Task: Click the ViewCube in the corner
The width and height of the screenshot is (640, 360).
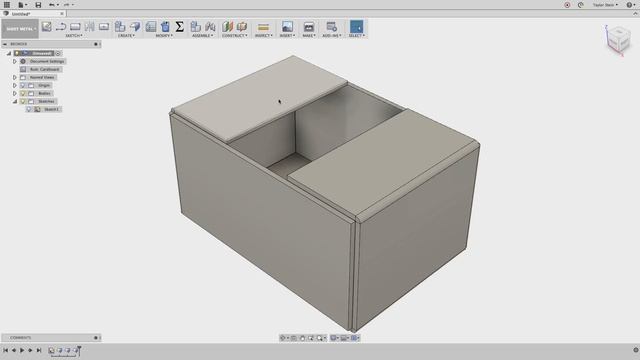Action: point(618,40)
